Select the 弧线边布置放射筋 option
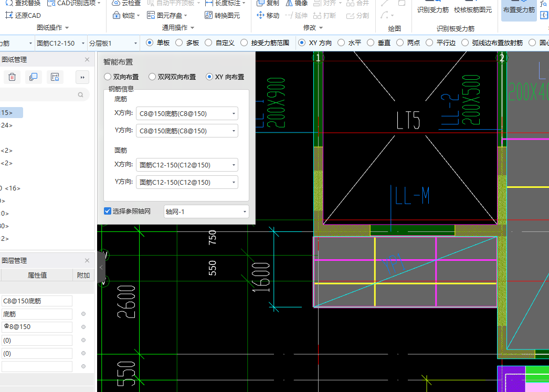 point(492,43)
